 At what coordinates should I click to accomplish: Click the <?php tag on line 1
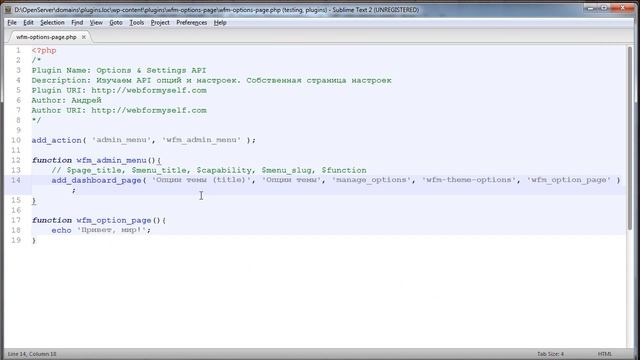point(44,51)
